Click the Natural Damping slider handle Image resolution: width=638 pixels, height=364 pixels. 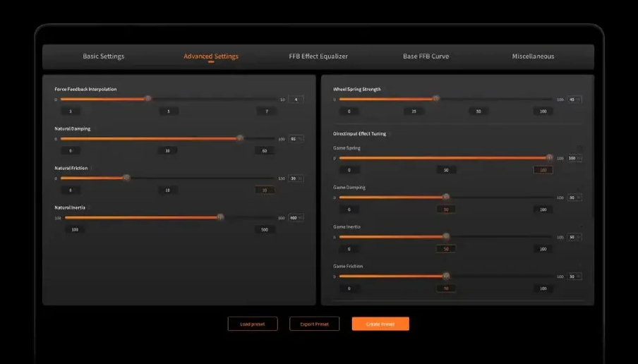pyautogui.click(x=240, y=138)
